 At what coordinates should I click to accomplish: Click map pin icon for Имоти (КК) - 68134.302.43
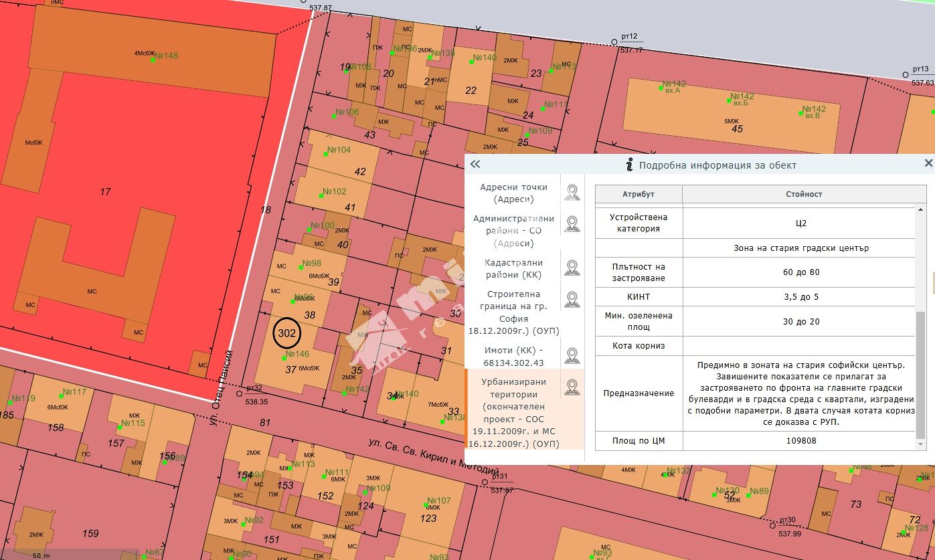[572, 355]
